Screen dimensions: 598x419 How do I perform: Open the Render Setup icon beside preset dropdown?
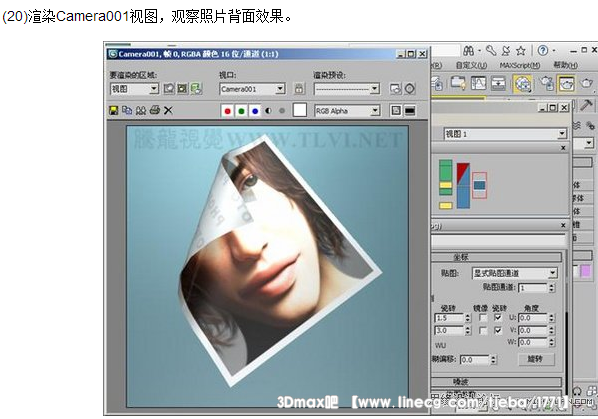point(395,89)
